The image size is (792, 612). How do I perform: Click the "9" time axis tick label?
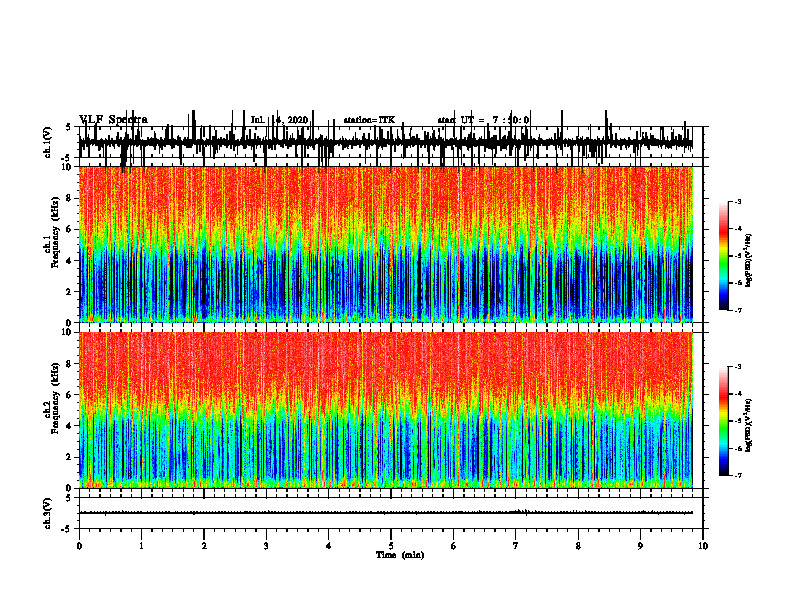(640, 546)
